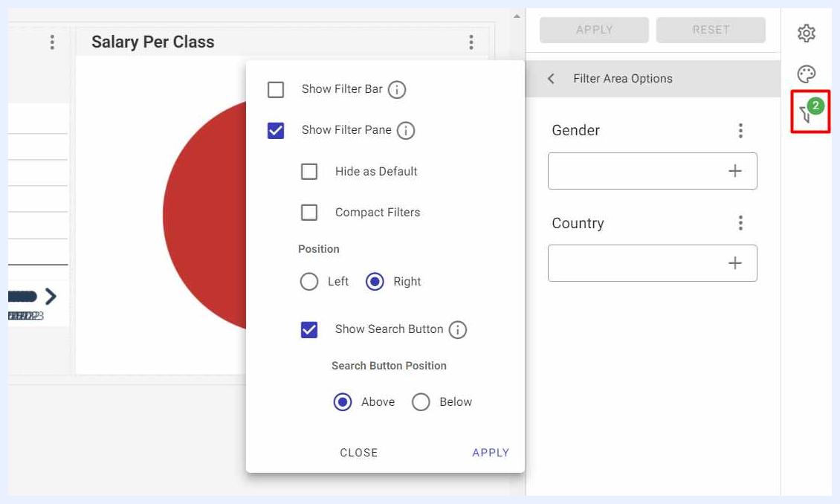Open the Gender filter options menu
This screenshot has width=840, height=504.
tap(740, 130)
